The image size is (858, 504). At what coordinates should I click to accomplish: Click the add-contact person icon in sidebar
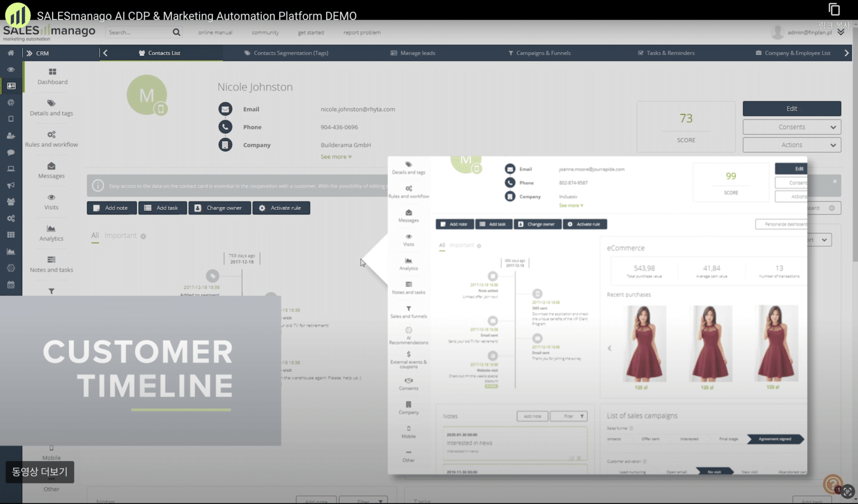coord(11,136)
